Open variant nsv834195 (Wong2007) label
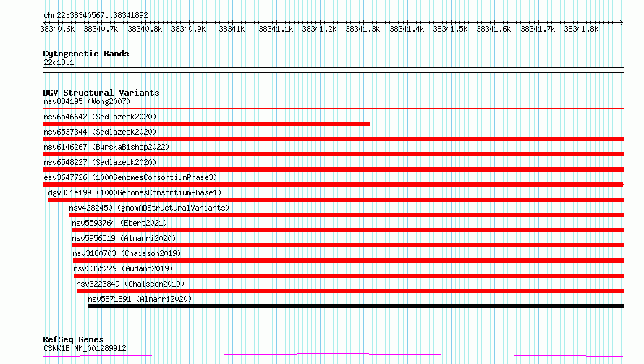The image size is (644, 364). tap(87, 101)
